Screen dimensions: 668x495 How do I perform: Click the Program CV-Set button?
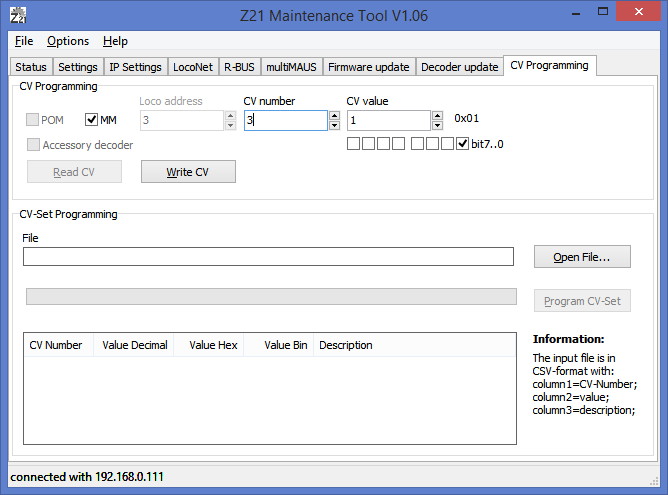pyautogui.click(x=582, y=301)
